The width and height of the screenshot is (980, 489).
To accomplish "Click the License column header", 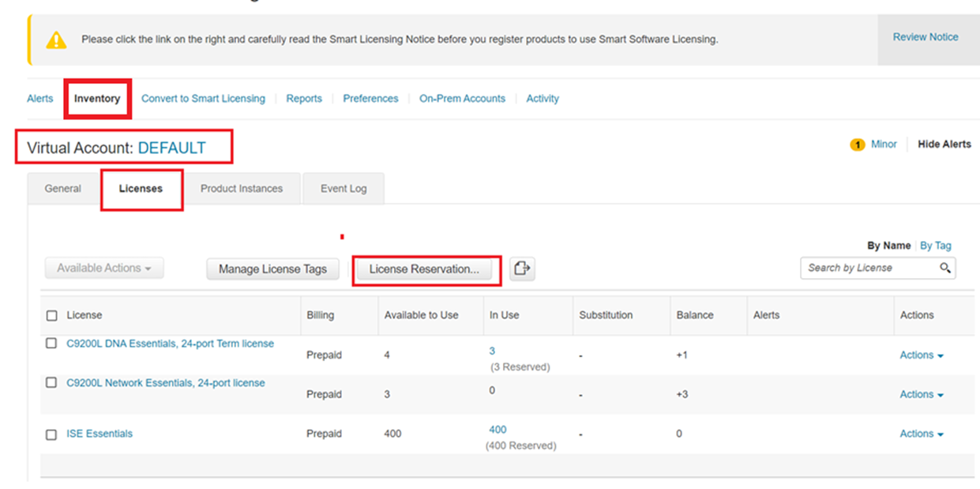I will pos(84,315).
